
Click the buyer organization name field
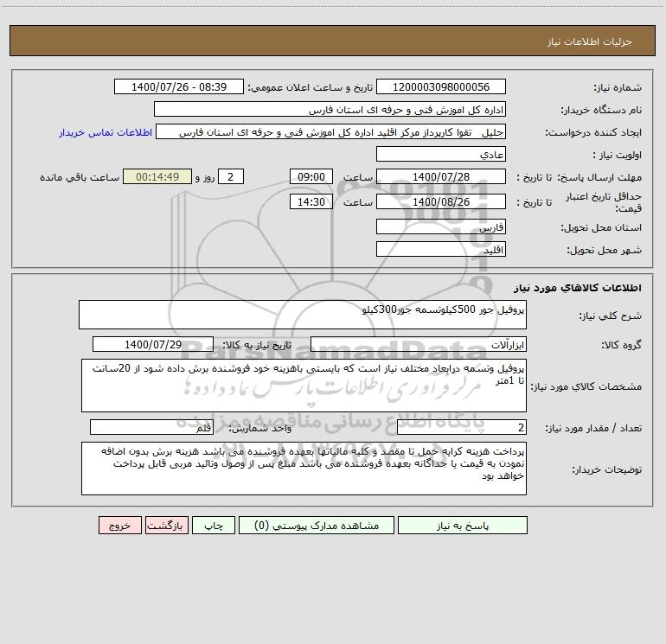[330, 109]
